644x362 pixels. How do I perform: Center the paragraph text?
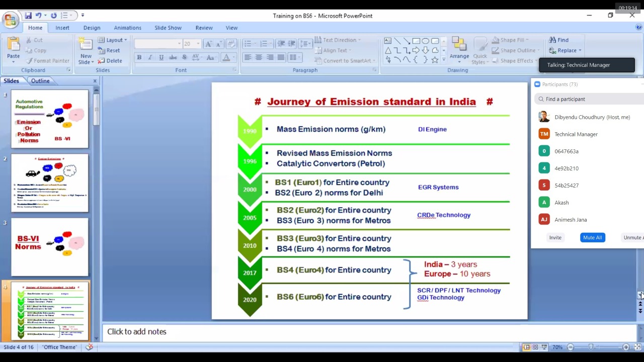click(259, 57)
